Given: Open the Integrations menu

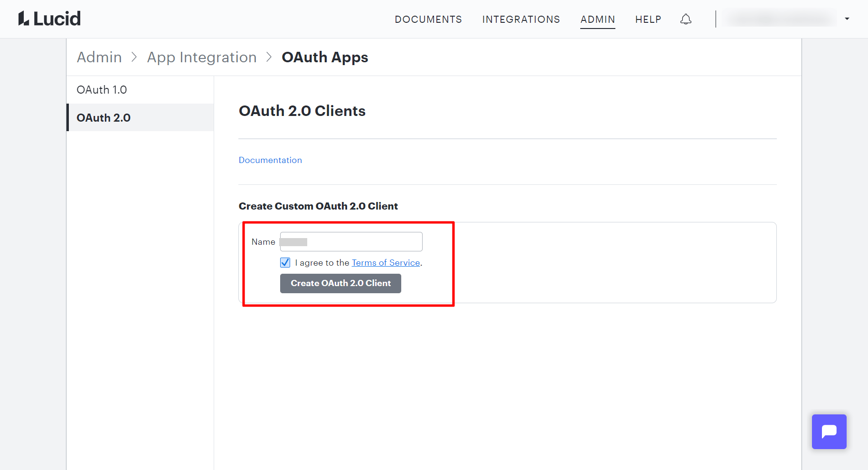Looking at the screenshot, I should (x=521, y=19).
